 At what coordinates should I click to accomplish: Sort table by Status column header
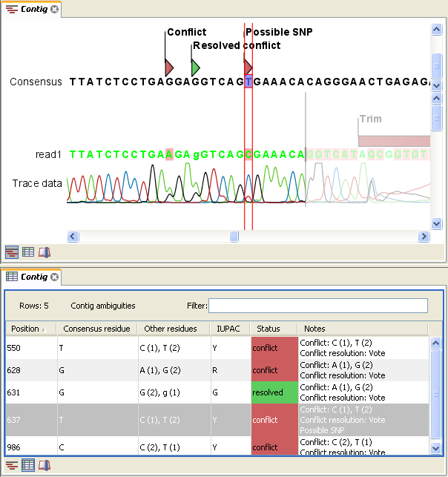(x=269, y=329)
